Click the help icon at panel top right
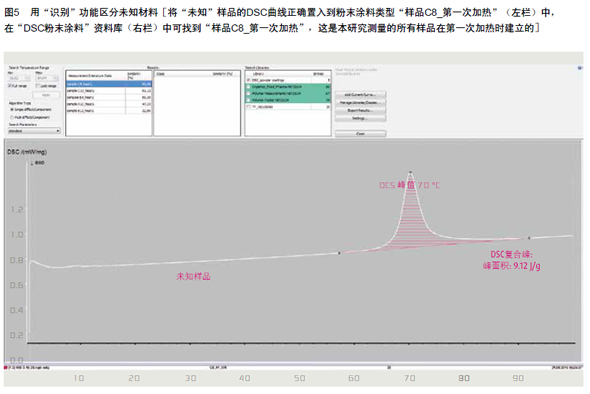Image resolution: width=590 pixels, height=394 pixels. (x=579, y=68)
